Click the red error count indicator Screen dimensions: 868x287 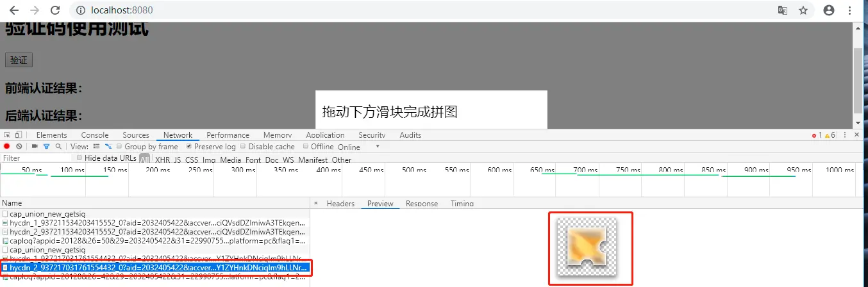pos(817,135)
